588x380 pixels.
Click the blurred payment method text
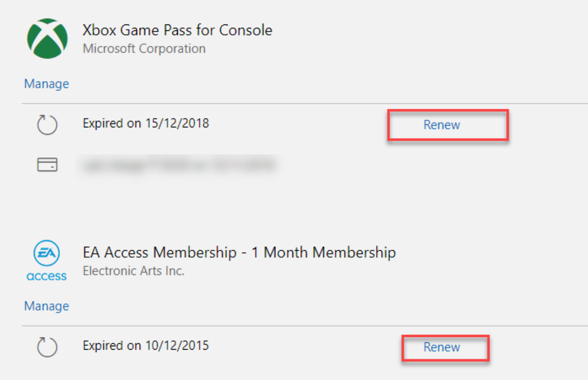(179, 165)
